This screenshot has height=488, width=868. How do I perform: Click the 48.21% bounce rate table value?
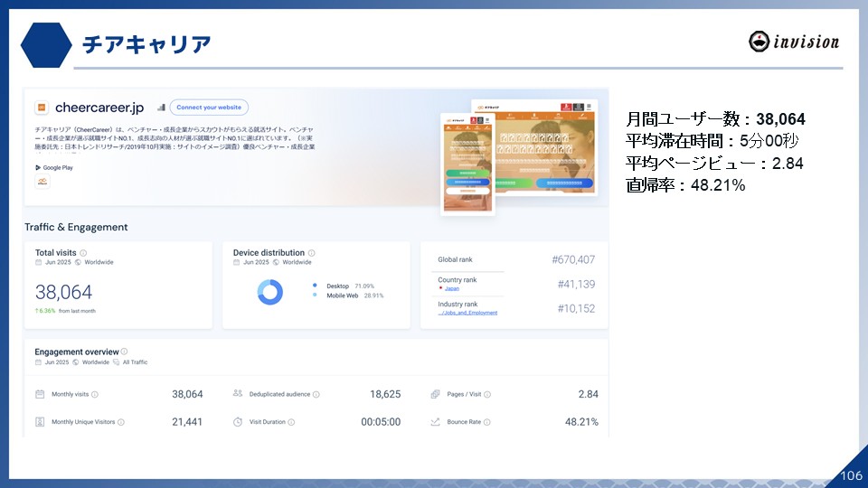coord(581,422)
